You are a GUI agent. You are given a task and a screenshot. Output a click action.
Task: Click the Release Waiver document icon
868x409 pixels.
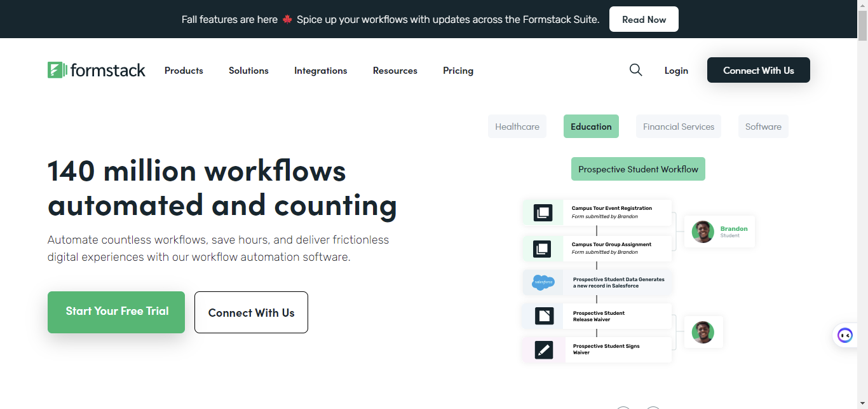(x=544, y=315)
